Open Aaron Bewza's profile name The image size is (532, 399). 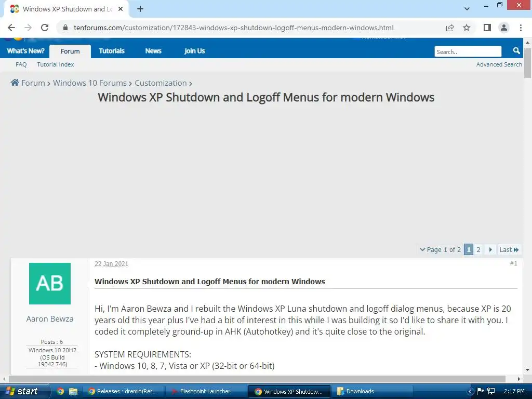click(50, 319)
